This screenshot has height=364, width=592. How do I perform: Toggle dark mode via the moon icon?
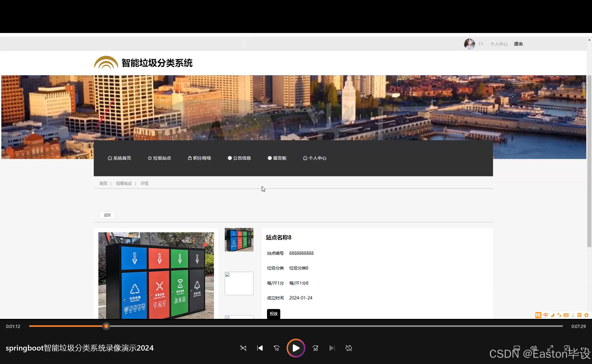[552, 315]
